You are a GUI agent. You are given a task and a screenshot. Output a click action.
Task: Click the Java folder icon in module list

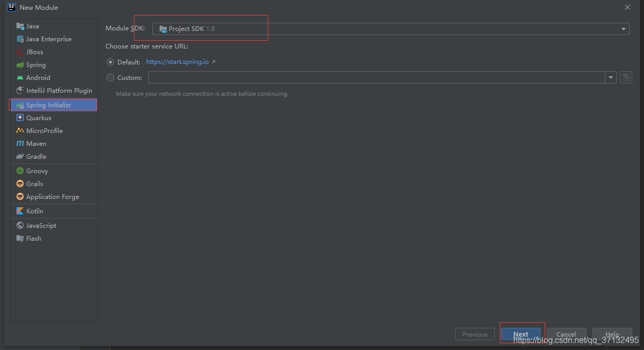[20, 26]
